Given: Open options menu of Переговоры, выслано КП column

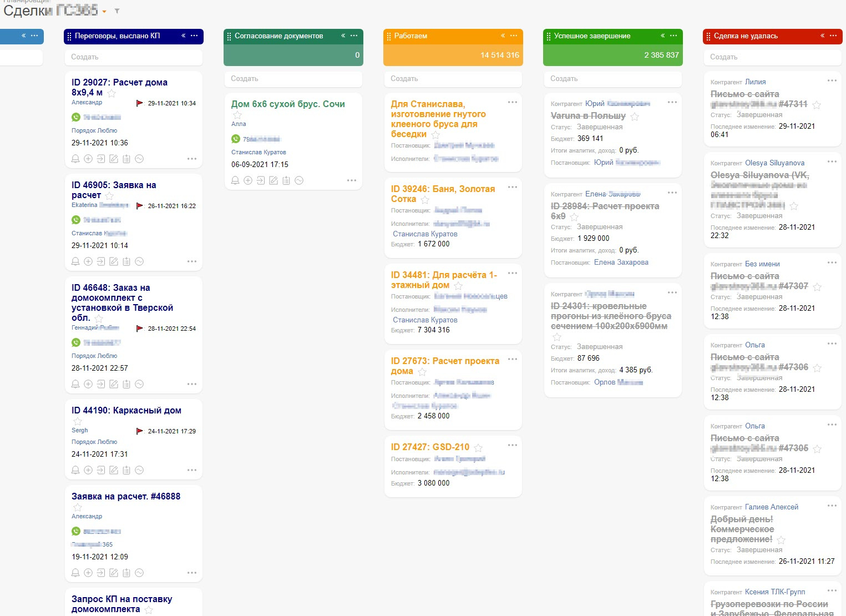Looking at the screenshot, I should pos(194,36).
